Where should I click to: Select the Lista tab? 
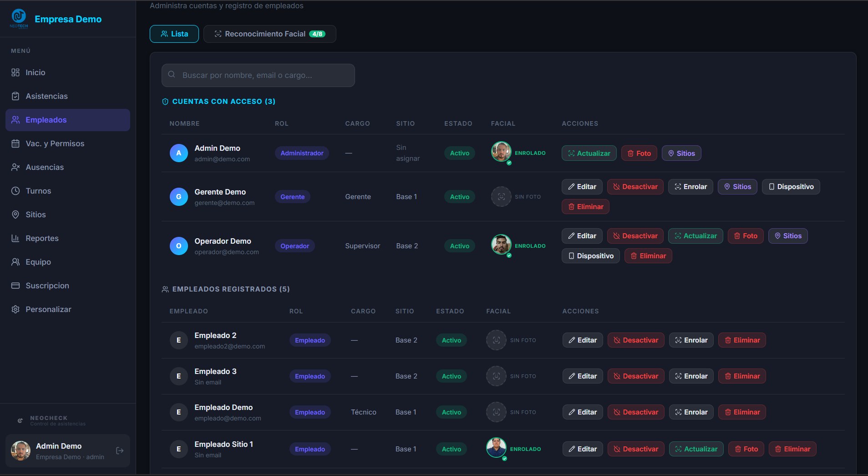[x=174, y=34]
